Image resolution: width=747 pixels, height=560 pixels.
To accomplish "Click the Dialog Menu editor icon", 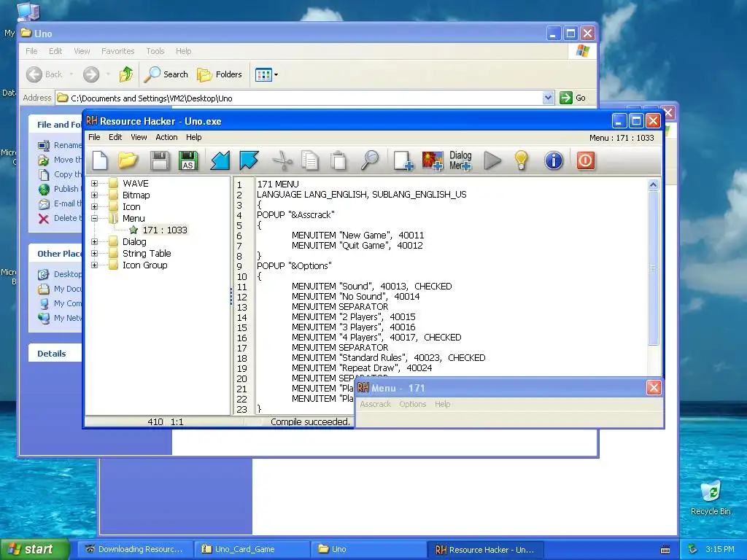I will coord(460,160).
